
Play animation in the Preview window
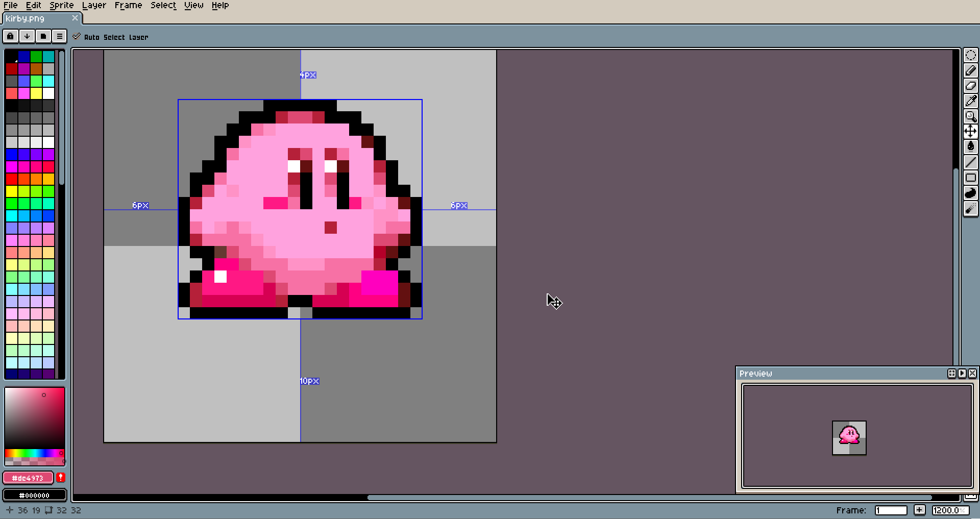click(962, 374)
